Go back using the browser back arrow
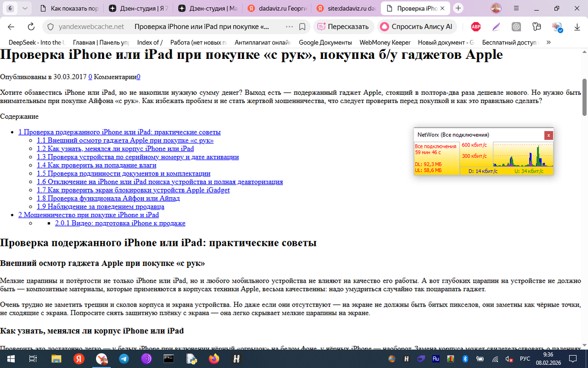 point(11,26)
